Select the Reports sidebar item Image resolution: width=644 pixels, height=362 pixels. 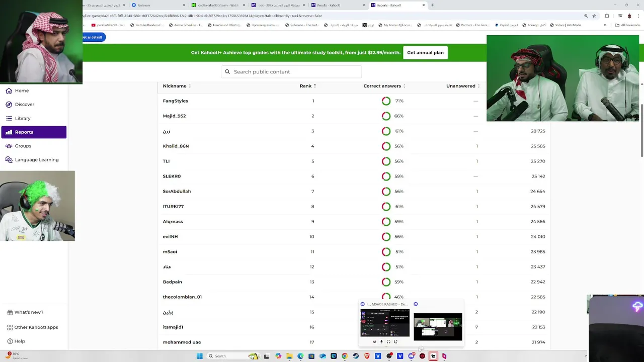point(34,132)
